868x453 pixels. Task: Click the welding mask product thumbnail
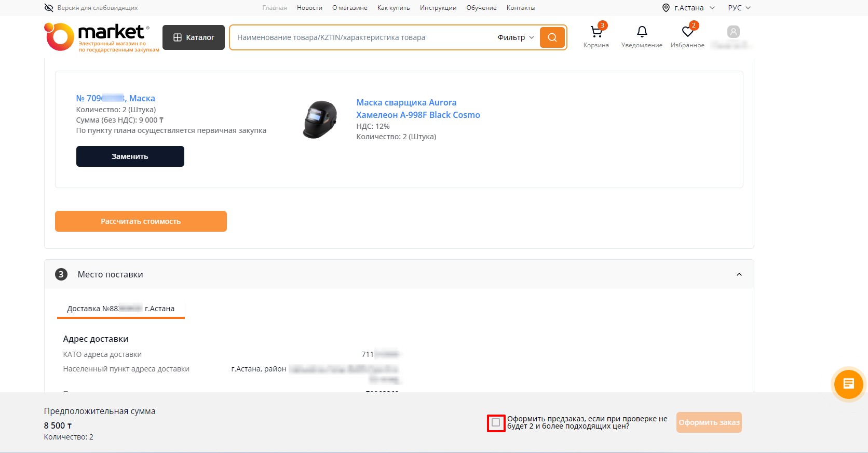pyautogui.click(x=320, y=119)
